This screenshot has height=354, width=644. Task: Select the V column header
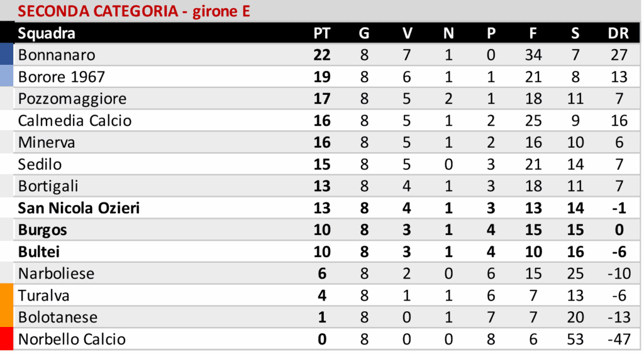pyautogui.click(x=406, y=33)
